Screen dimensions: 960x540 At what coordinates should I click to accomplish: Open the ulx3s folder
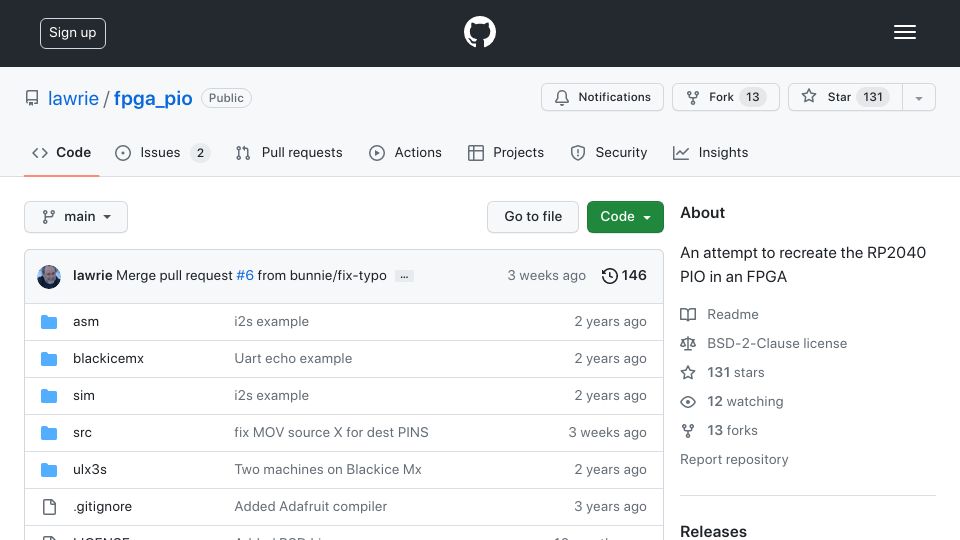coord(90,469)
